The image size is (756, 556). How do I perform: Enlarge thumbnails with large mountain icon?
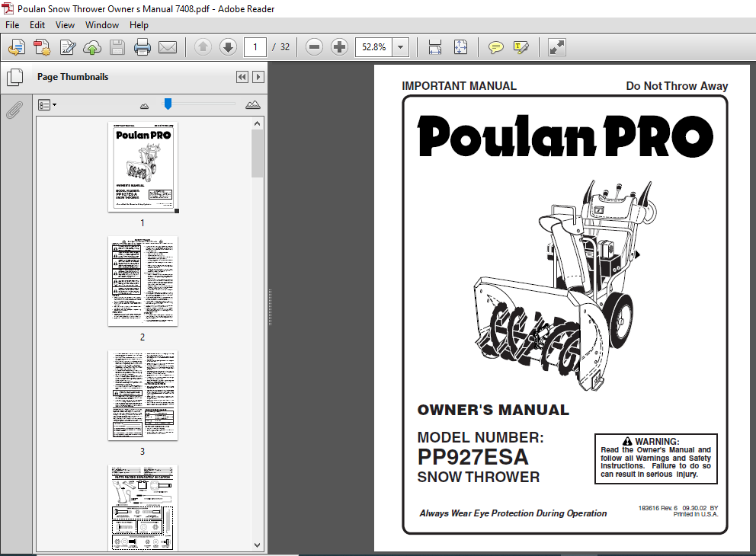[253, 104]
